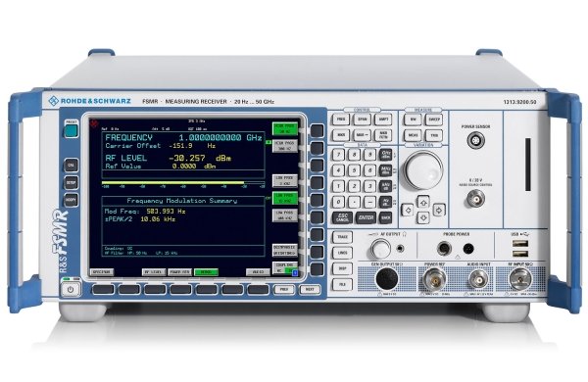Click the POWER SENSOR connector
The image size is (588, 382).
[x=475, y=141]
